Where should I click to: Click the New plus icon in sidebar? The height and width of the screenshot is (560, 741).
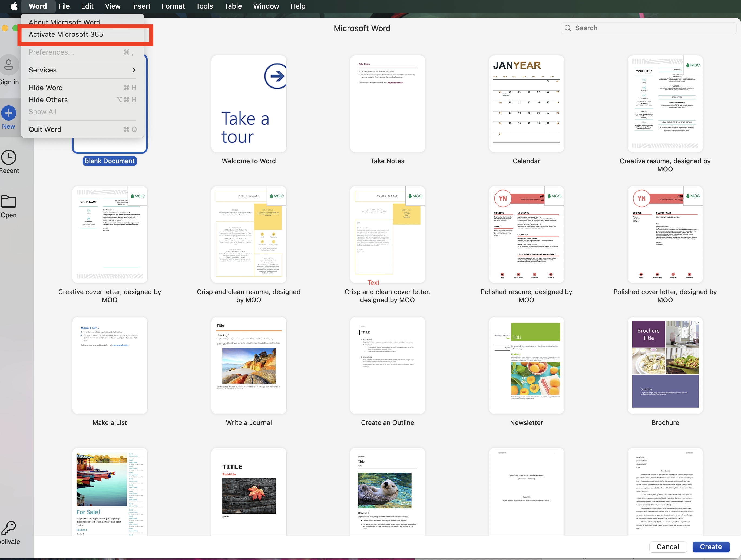(x=9, y=113)
